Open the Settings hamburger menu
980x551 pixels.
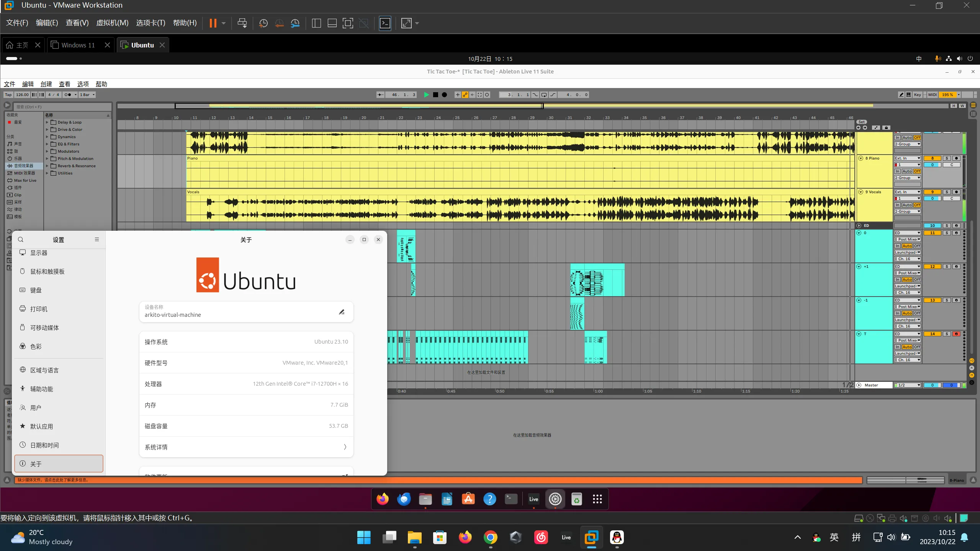pyautogui.click(x=97, y=240)
